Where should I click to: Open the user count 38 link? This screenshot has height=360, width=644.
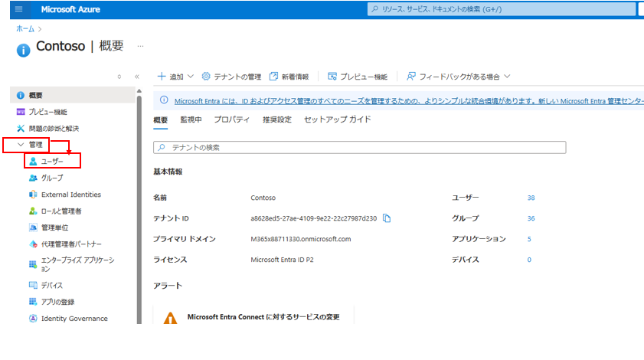[x=531, y=198]
